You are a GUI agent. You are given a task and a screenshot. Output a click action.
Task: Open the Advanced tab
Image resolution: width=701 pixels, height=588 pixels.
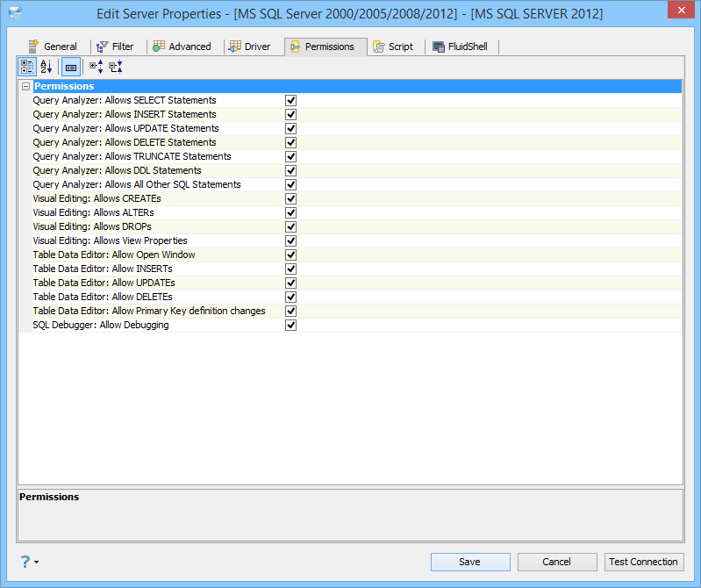pyautogui.click(x=182, y=47)
